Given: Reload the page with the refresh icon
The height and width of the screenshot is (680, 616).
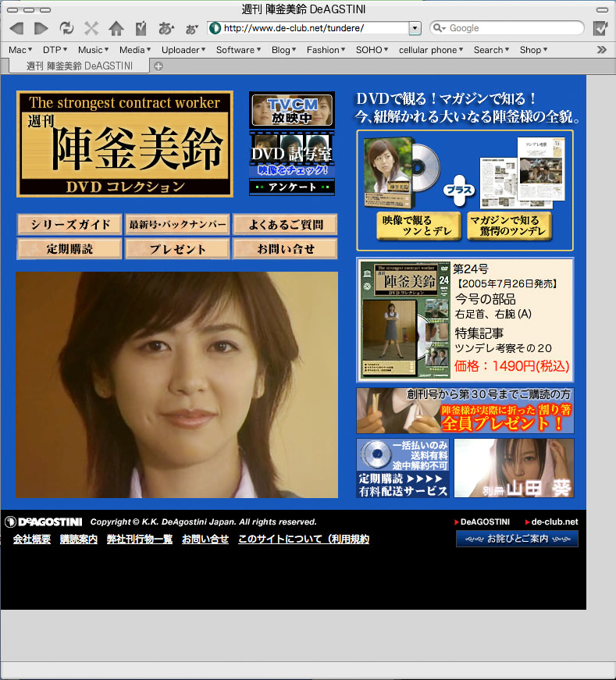Looking at the screenshot, I should point(66,29).
